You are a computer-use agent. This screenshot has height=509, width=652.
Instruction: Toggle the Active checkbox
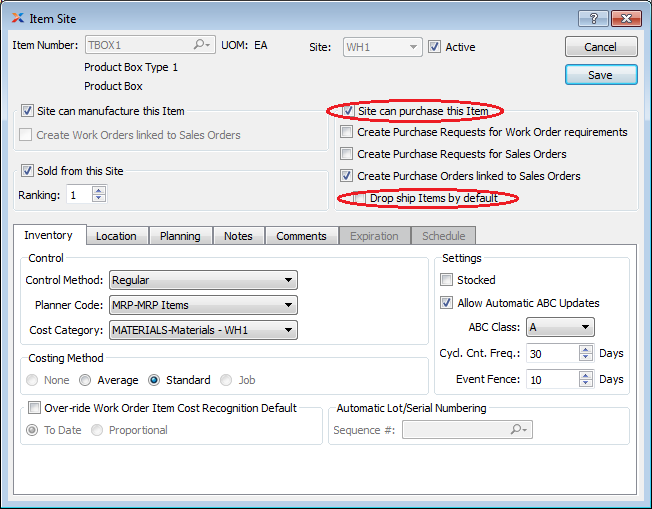(x=434, y=47)
